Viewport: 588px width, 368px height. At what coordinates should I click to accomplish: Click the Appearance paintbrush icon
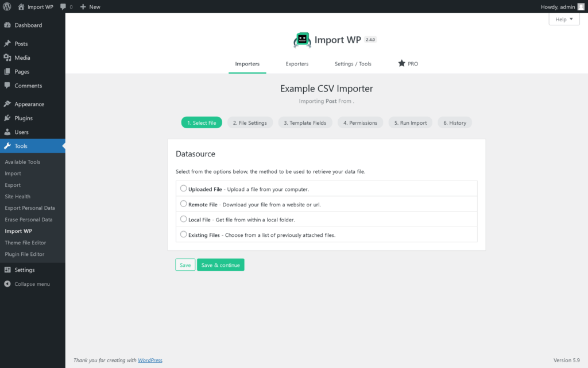click(x=7, y=104)
